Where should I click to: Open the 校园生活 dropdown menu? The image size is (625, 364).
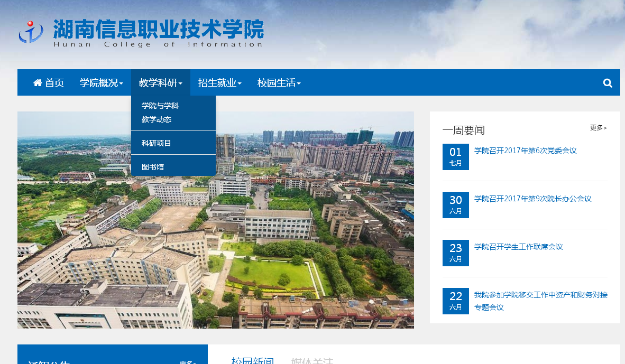coord(279,83)
